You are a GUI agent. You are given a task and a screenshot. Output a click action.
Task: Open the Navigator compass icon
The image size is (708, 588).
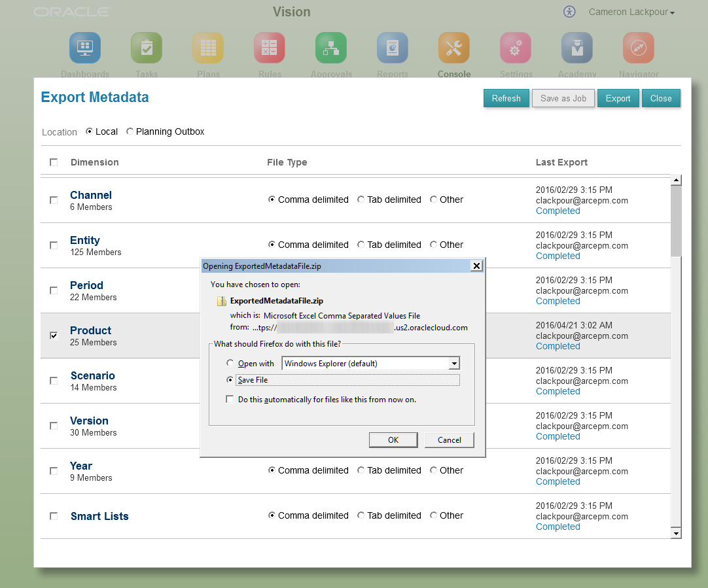coord(639,48)
